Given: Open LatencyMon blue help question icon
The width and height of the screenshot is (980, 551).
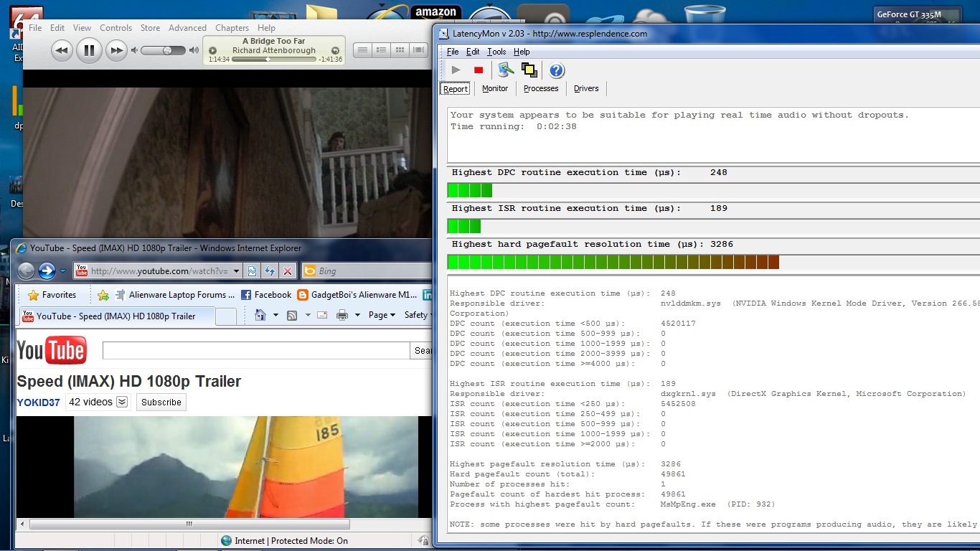Looking at the screenshot, I should (557, 70).
